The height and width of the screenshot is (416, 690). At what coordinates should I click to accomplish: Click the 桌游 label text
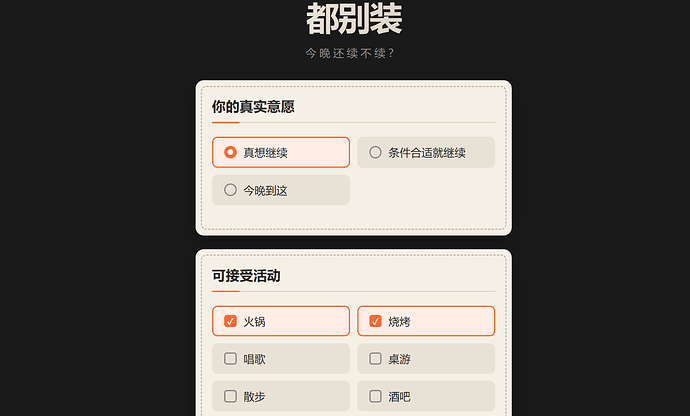pos(399,359)
